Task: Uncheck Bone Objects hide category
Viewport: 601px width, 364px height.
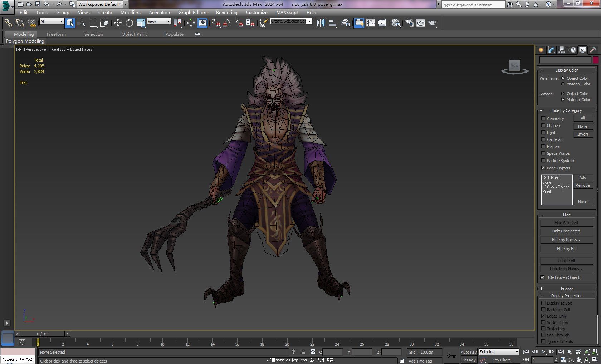Action: [x=543, y=168]
